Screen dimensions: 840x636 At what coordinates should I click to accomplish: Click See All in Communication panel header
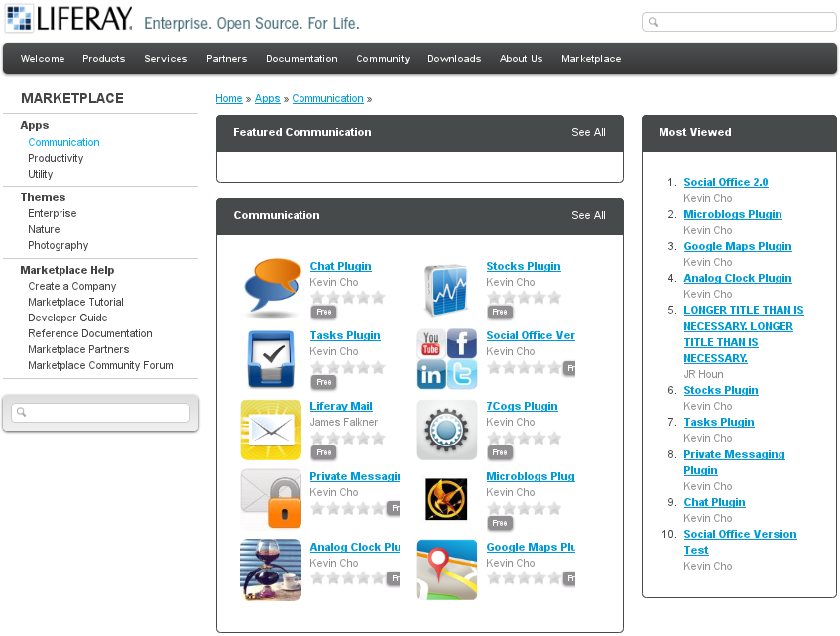[x=588, y=215]
